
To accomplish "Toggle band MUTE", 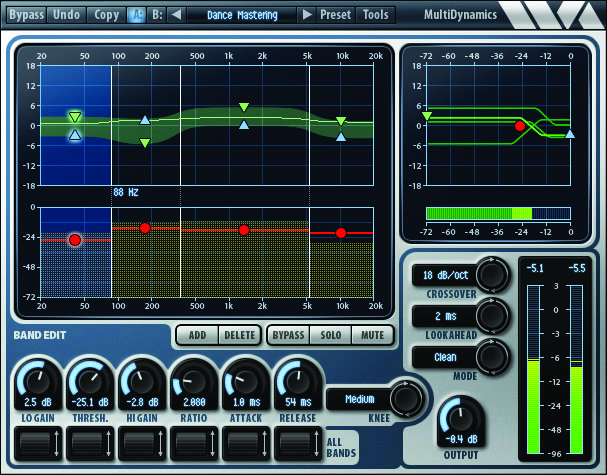I will click(372, 335).
